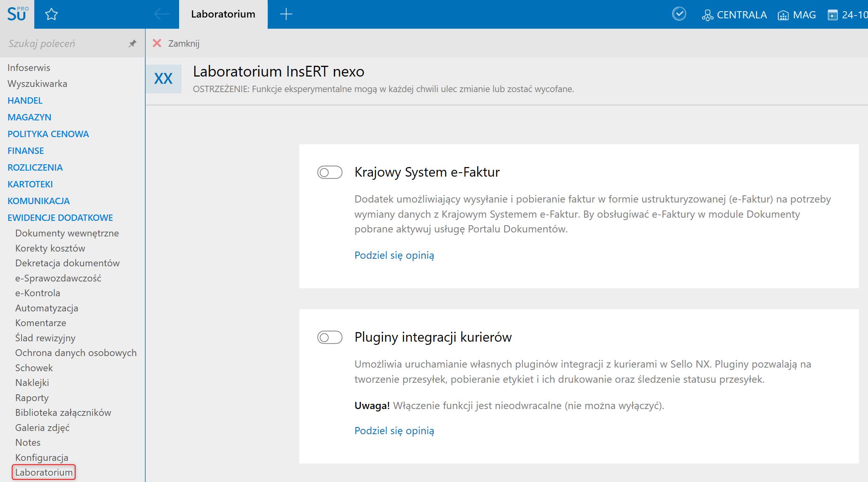Expand the HANDEL menu section
The height and width of the screenshot is (482, 868).
coord(25,100)
